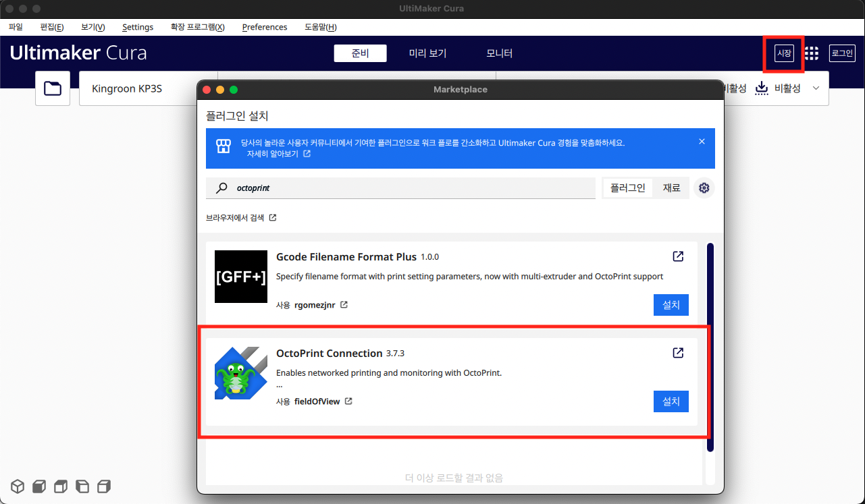The image size is (865, 504).
Task: Open the 도움말(H) menu
Action: click(x=320, y=27)
